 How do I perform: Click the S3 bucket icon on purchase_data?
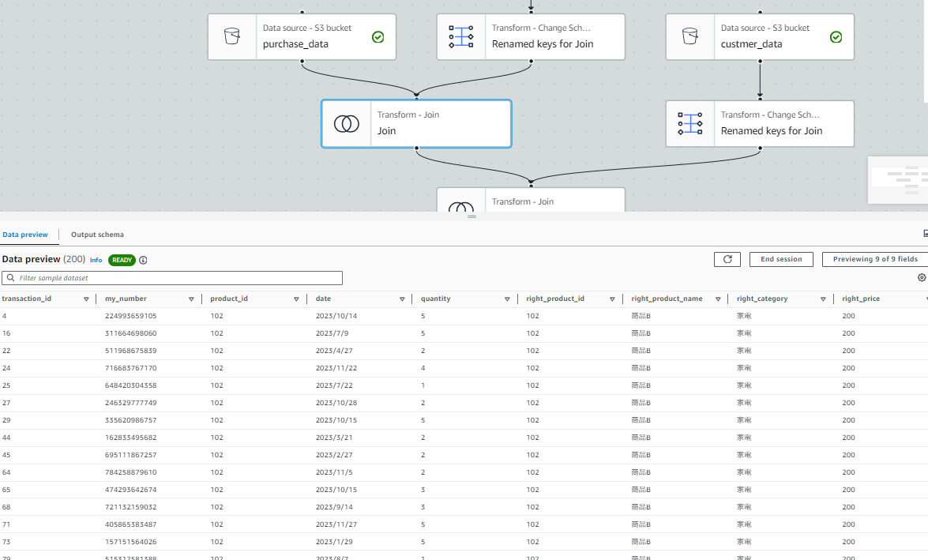[232, 36]
